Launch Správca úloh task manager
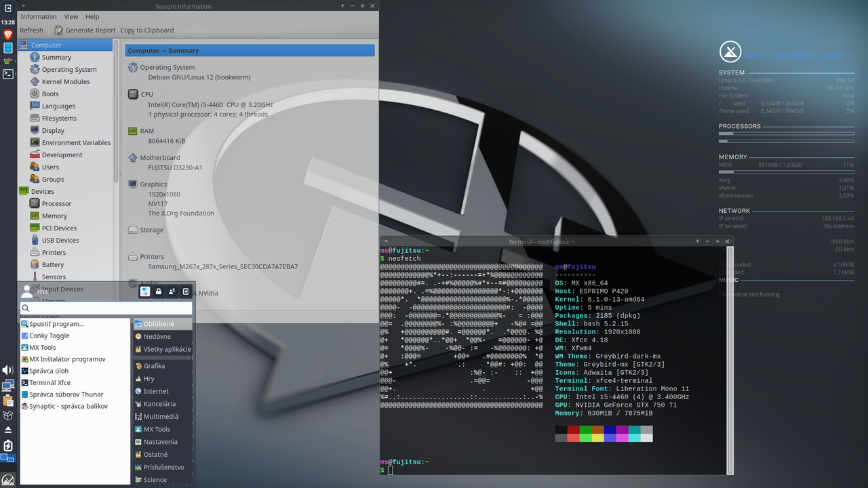This screenshot has width=868, height=488. tap(45, 371)
